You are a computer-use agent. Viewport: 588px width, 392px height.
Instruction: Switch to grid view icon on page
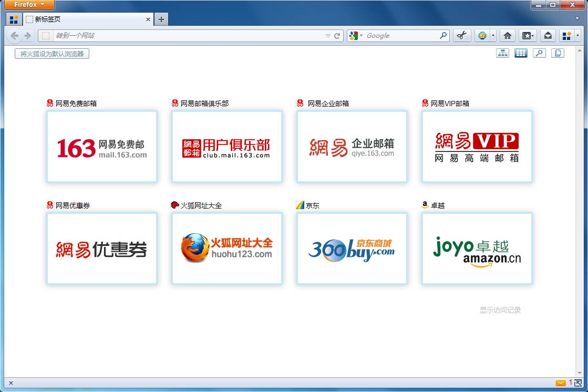tap(521, 53)
